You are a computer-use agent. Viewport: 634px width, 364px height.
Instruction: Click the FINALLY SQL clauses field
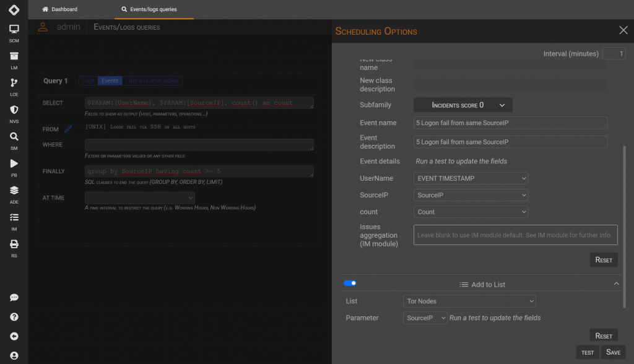pyautogui.click(x=199, y=171)
